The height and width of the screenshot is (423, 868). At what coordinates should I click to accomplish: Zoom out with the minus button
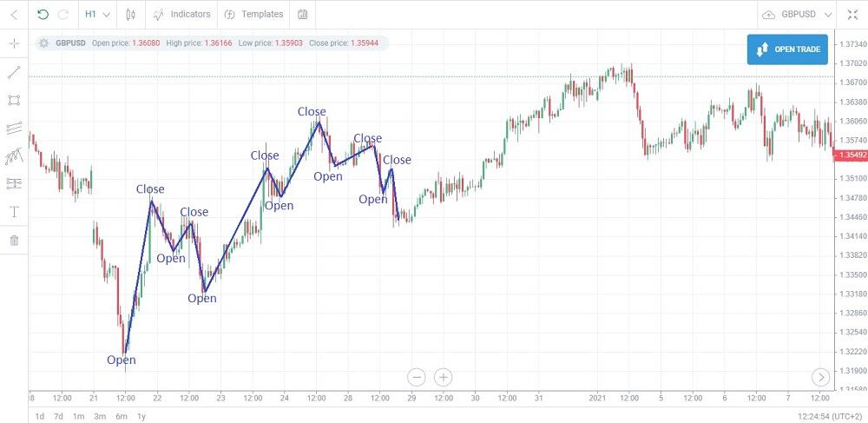[417, 378]
